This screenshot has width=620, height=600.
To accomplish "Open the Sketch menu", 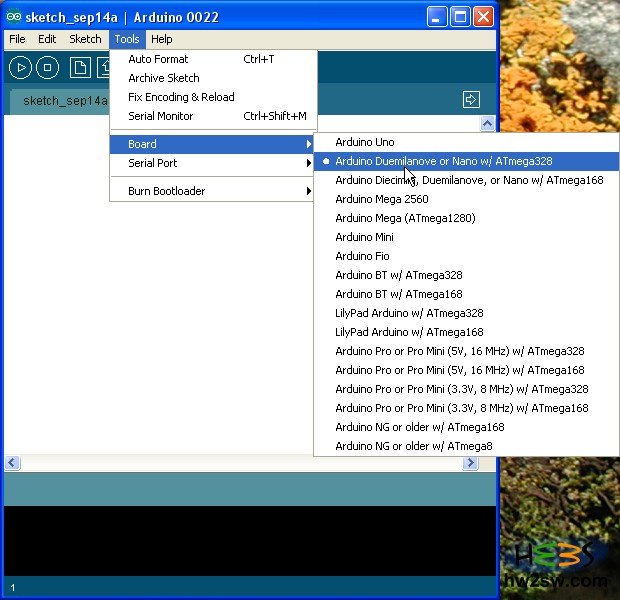I will pos(85,39).
